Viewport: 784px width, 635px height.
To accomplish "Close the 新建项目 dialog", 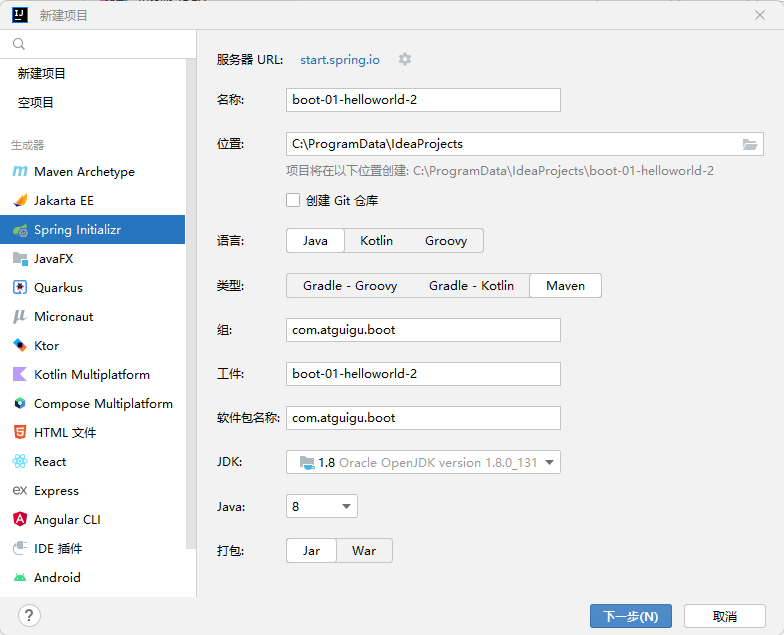I will (x=760, y=16).
